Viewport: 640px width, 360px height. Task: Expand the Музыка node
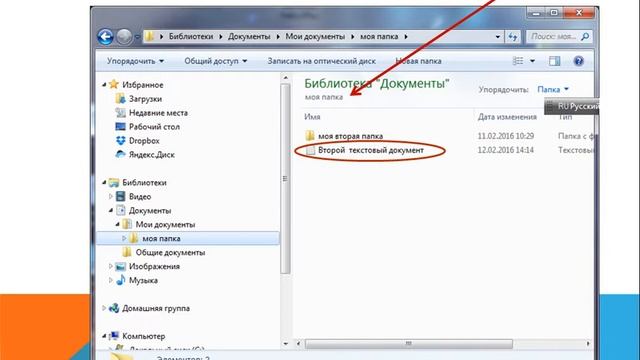pyautogui.click(x=111, y=280)
